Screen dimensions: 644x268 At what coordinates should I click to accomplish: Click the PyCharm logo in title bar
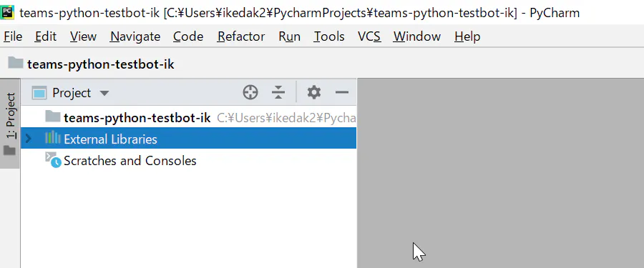[8, 13]
